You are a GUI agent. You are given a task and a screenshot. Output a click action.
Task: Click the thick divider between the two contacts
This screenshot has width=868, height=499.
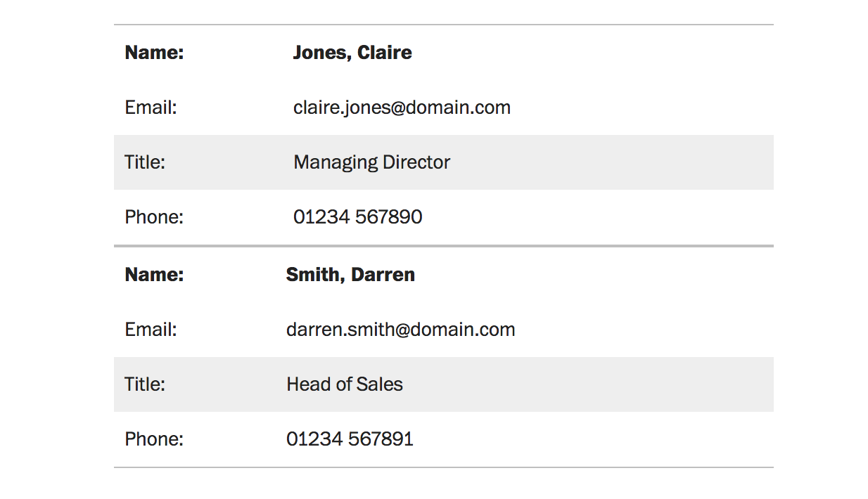443,246
